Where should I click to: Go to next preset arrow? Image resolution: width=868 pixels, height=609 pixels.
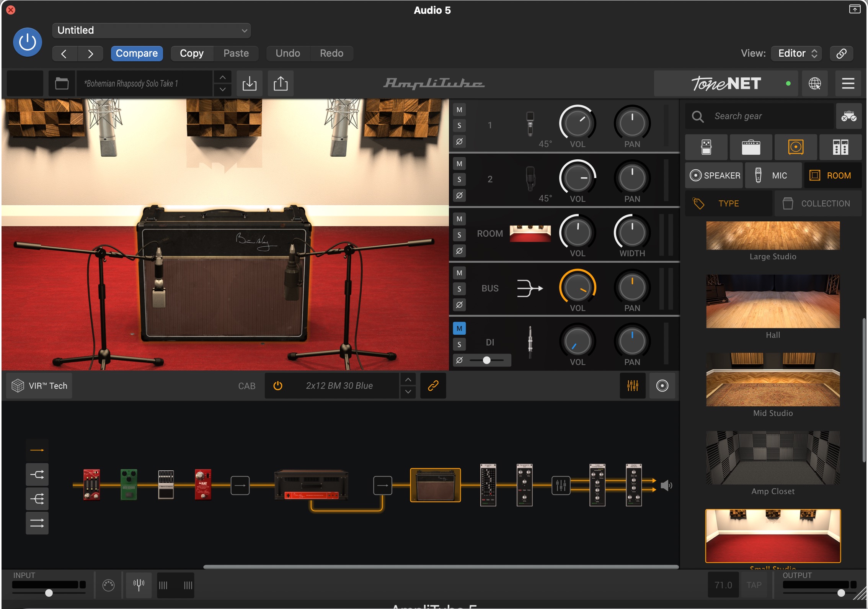[90, 54]
